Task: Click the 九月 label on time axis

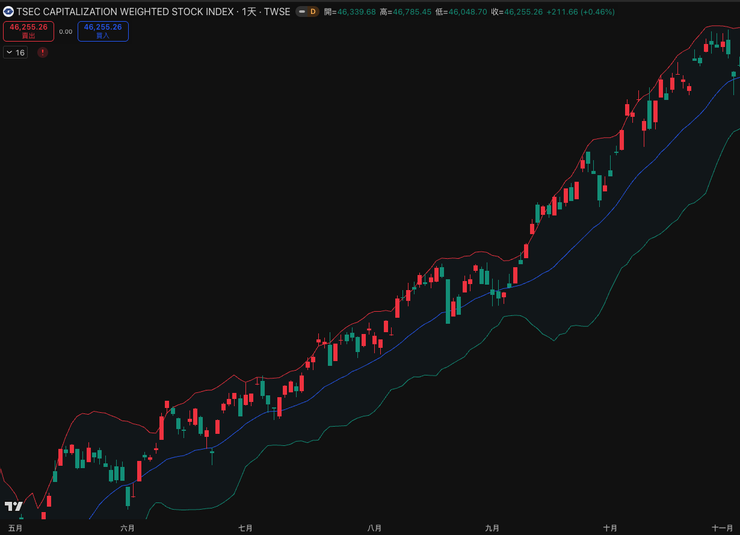Action: (492, 528)
